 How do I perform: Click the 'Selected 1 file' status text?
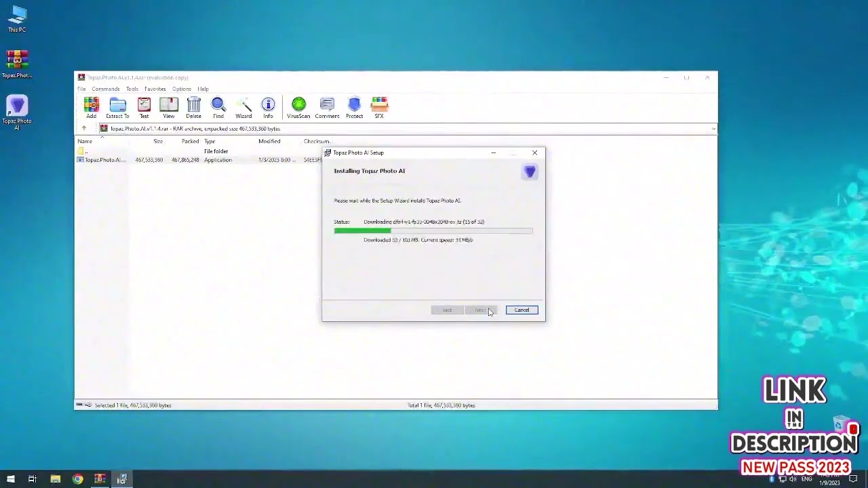pyautogui.click(x=133, y=405)
